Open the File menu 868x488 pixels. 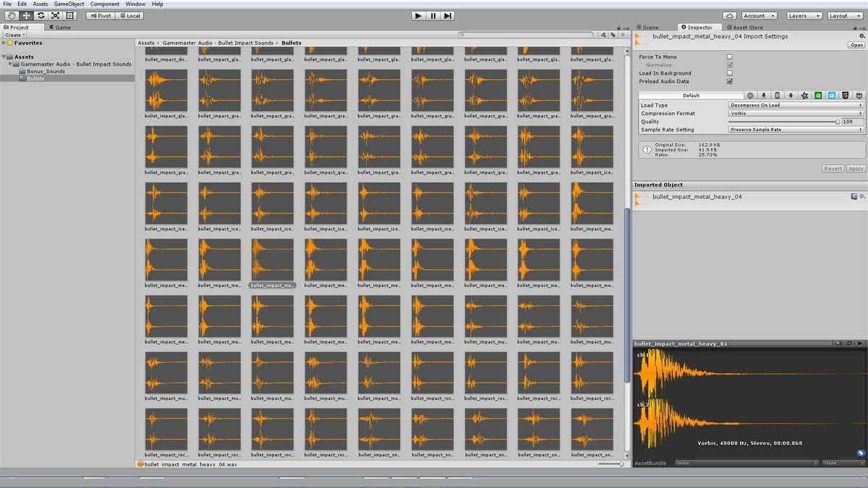pyautogui.click(x=7, y=4)
